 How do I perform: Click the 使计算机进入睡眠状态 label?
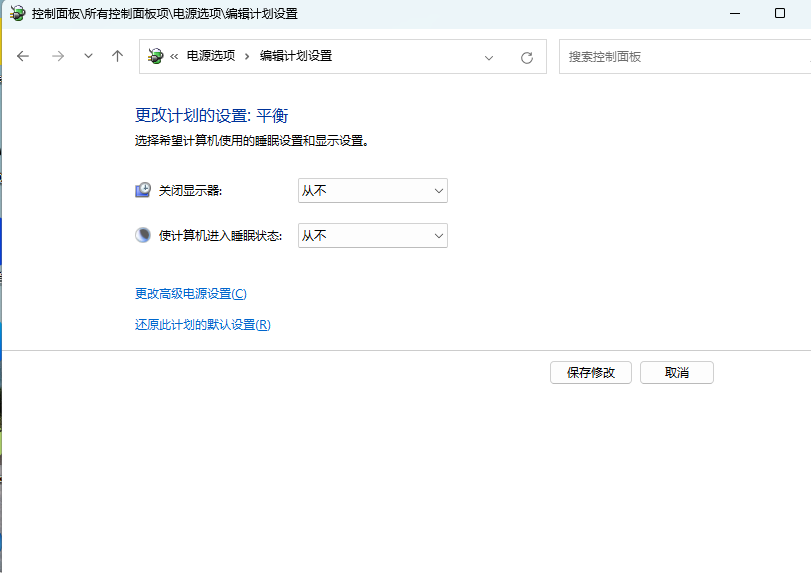click(220, 236)
